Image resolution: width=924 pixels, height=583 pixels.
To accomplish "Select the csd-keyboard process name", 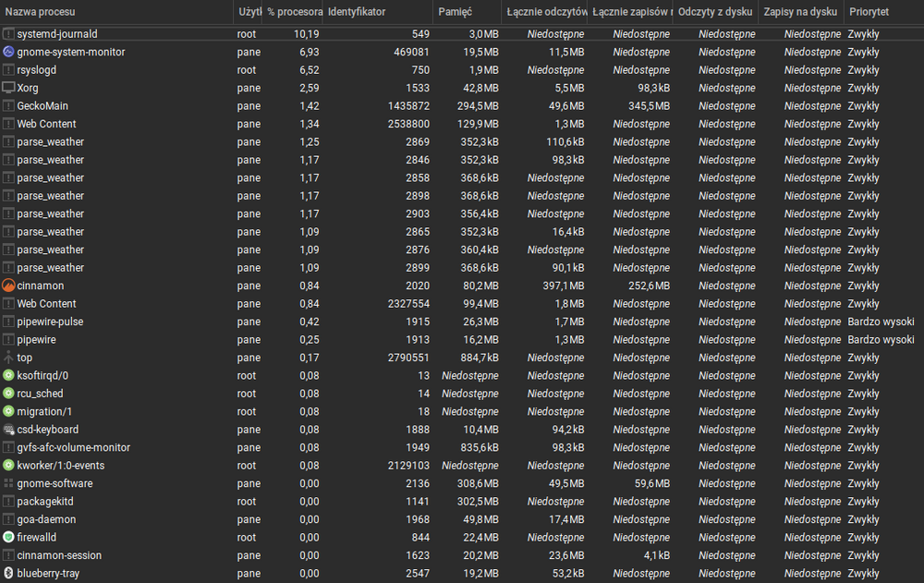I will (x=48, y=429).
